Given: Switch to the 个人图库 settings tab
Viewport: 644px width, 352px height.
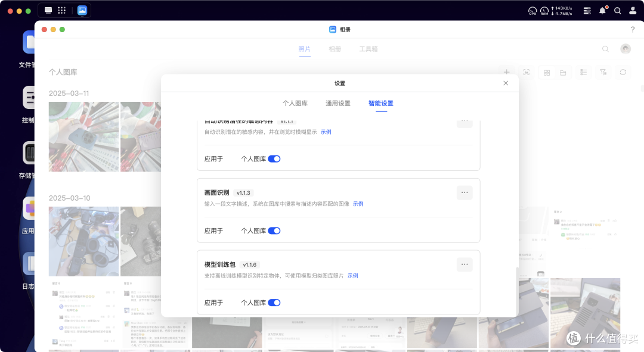Looking at the screenshot, I should [x=295, y=104].
